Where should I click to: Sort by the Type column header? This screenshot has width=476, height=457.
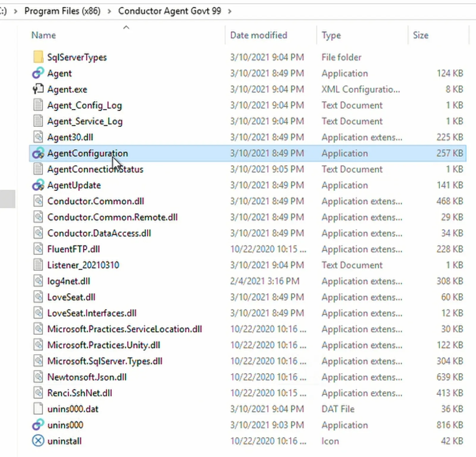click(x=331, y=35)
